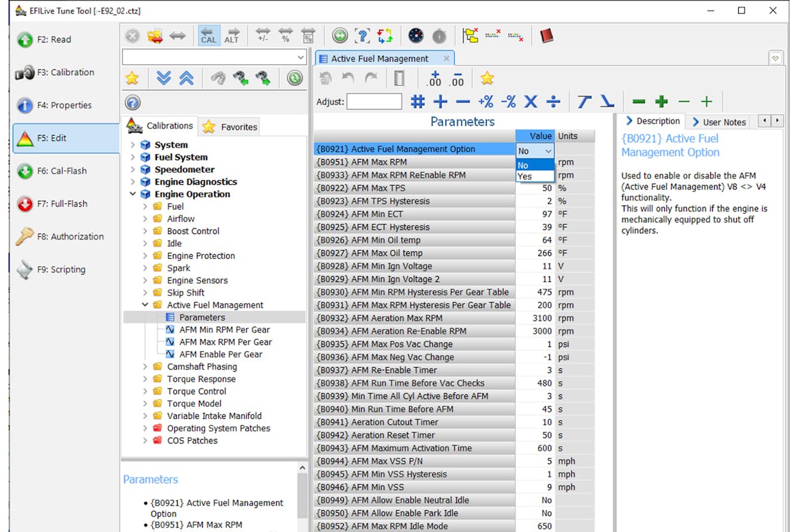Click the ALT alternate calibration toolbar icon
Image resolution: width=798 pixels, height=532 pixels.
pos(231,35)
